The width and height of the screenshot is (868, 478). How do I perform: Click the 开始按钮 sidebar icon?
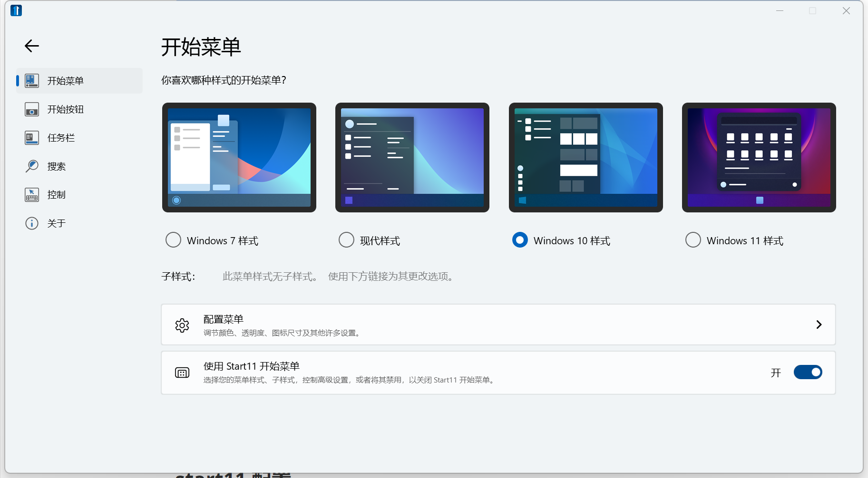[x=32, y=109]
